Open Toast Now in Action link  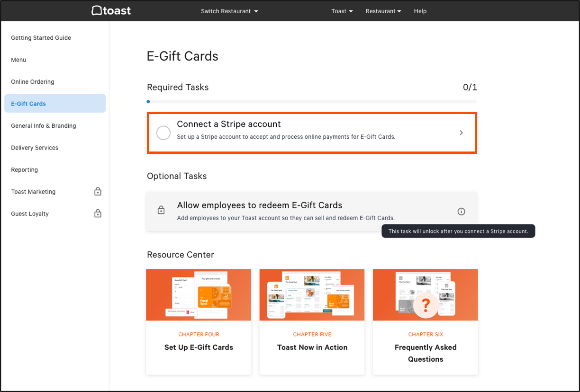pos(312,347)
